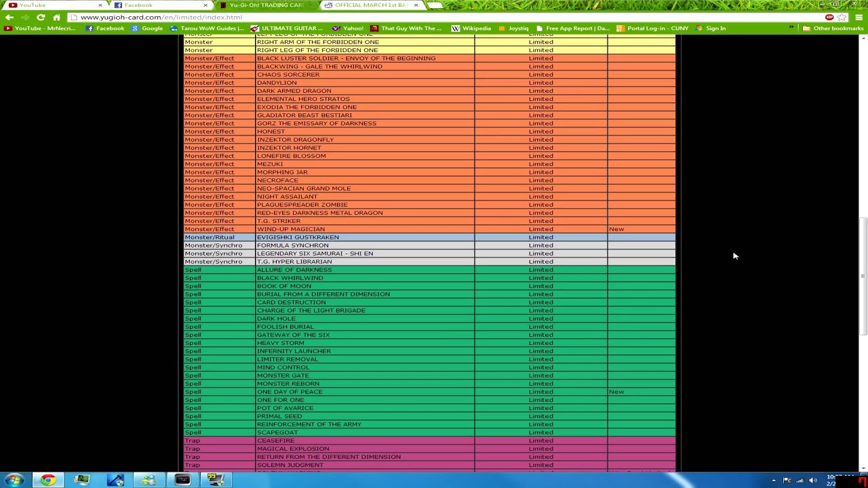
Task: Go back using the browser back arrow
Action: tap(9, 17)
